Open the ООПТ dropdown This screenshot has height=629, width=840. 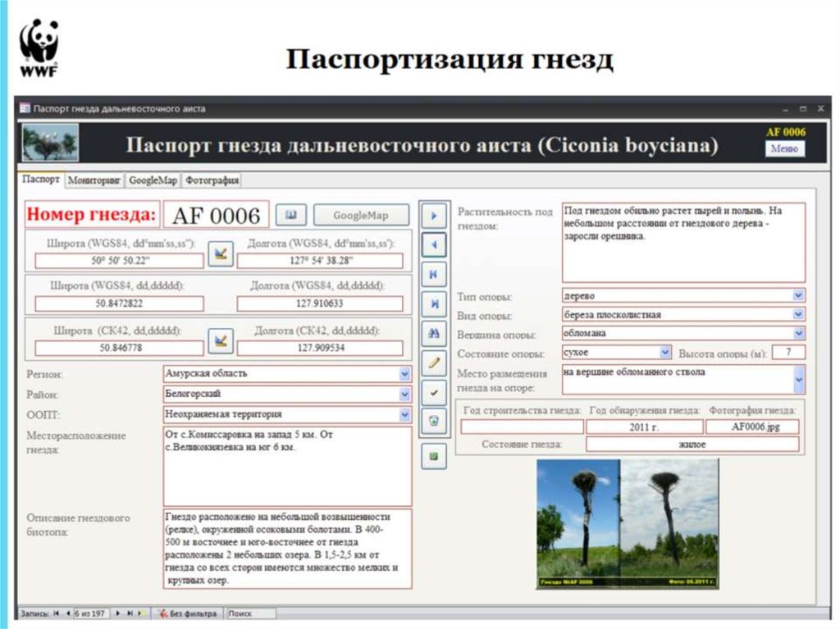tap(404, 415)
